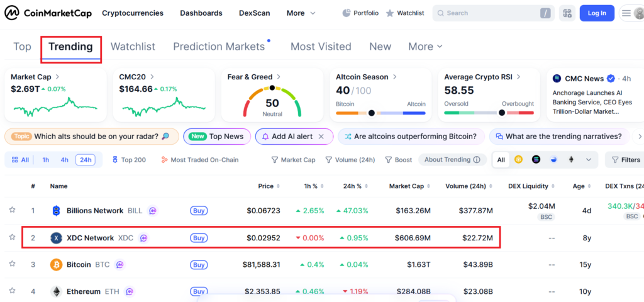Select the 4h timeframe

[65, 160]
